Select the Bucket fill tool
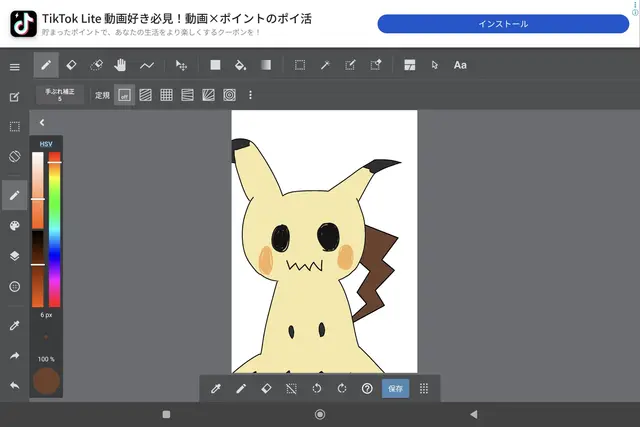This screenshot has height=427, width=640. [x=240, y=65]
